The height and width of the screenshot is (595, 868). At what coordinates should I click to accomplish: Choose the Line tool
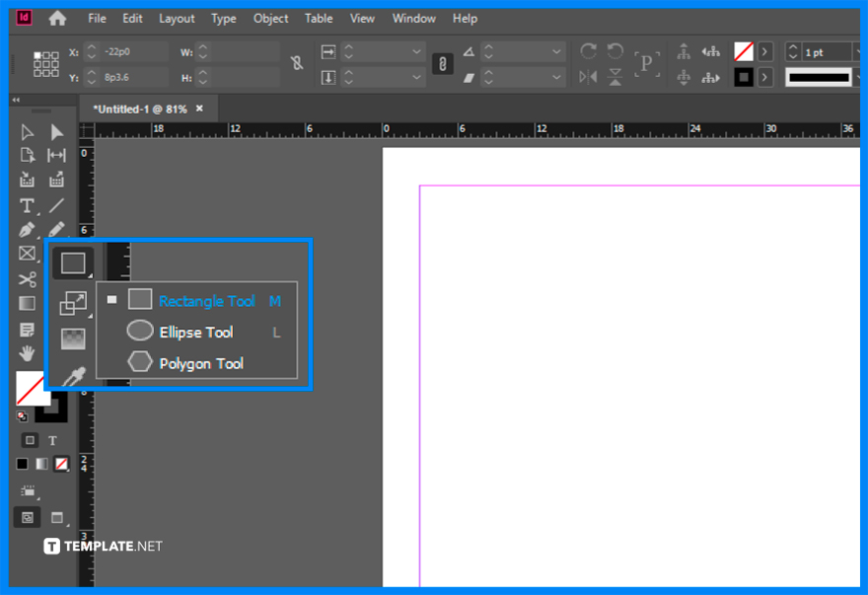[55, 204]
